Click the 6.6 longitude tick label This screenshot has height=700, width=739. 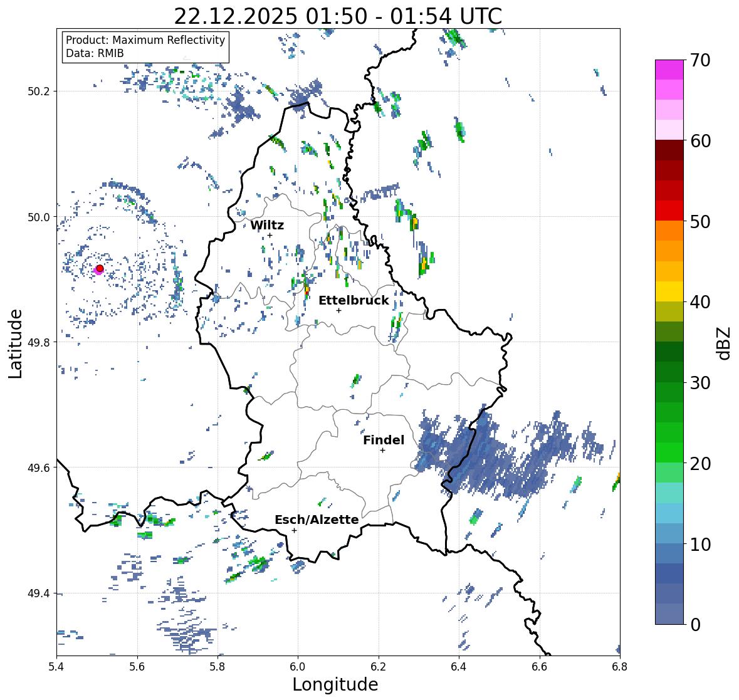point(540,667)
